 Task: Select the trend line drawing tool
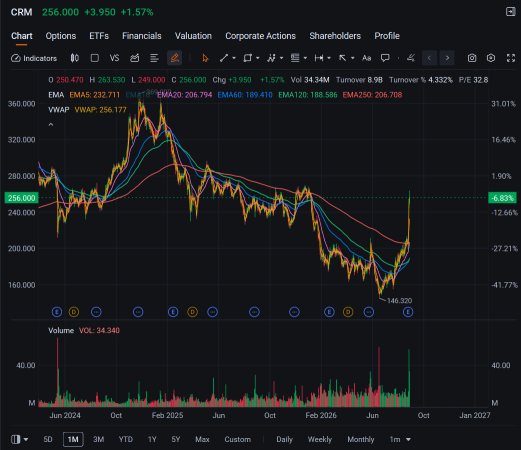[x=224, y=58]
